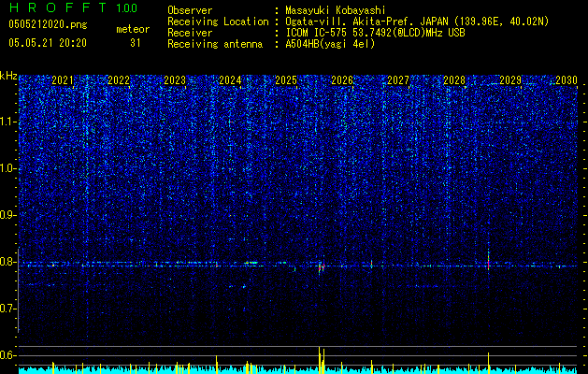Screen dimensions: 588x374
Task: Click the Receiving Location label
Action: [218, 22]
